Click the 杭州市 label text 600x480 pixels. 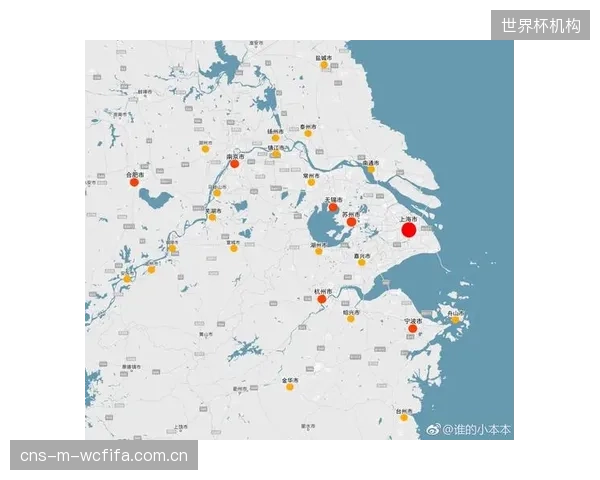coord(323,291)
